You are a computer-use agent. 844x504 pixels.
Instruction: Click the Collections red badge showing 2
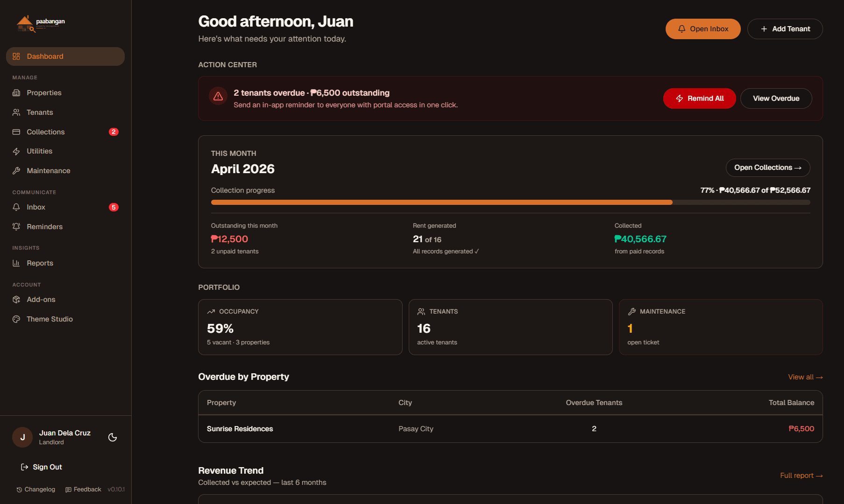(x=113, y=132)
